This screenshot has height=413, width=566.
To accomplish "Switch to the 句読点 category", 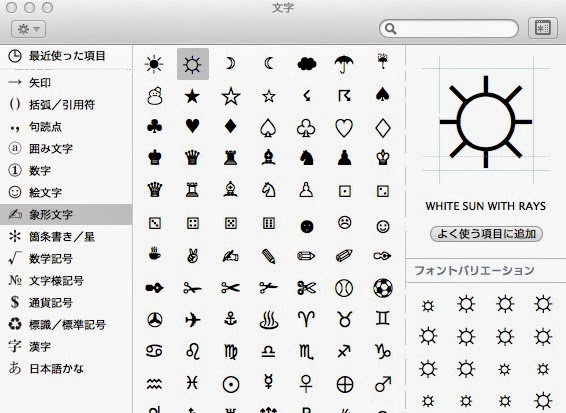I will tap(66, 127).
